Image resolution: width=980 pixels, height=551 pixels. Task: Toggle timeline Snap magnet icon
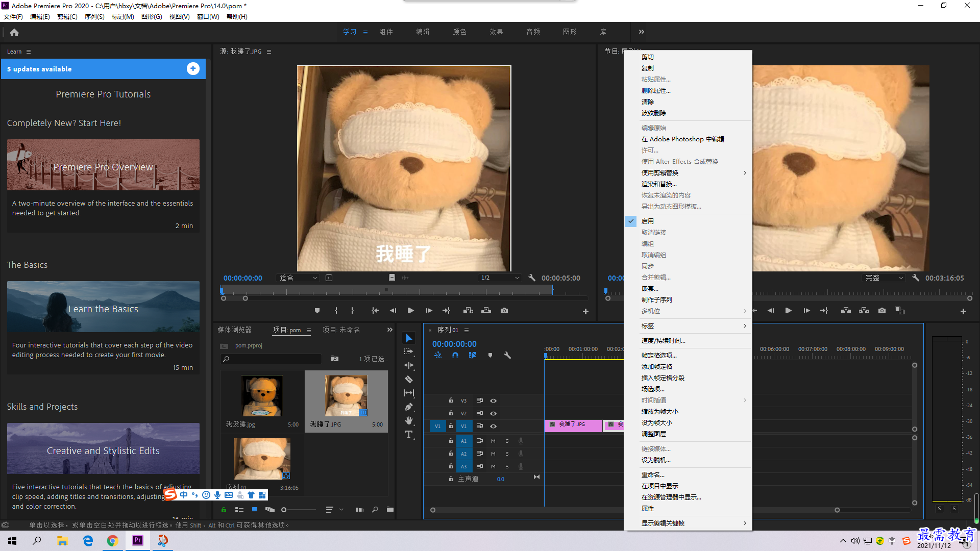pyautogui.click(x=455, y=355)
